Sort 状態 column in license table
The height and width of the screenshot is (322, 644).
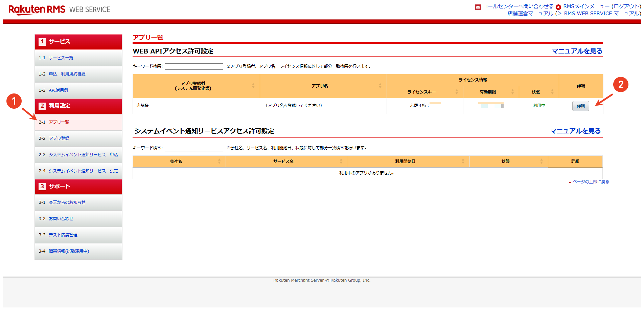[x=552, y=92]
